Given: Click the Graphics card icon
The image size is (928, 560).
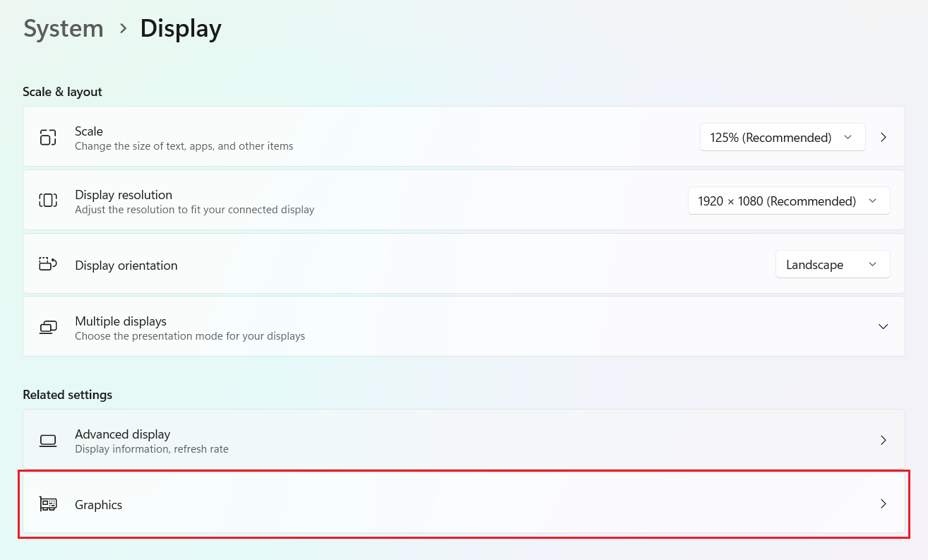Looking at the screenshot, I should pyautogui.click(x=48, y=504).
